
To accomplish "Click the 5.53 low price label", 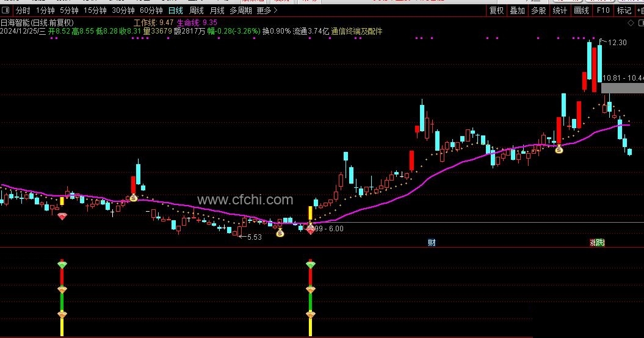I will coord(254,237).
